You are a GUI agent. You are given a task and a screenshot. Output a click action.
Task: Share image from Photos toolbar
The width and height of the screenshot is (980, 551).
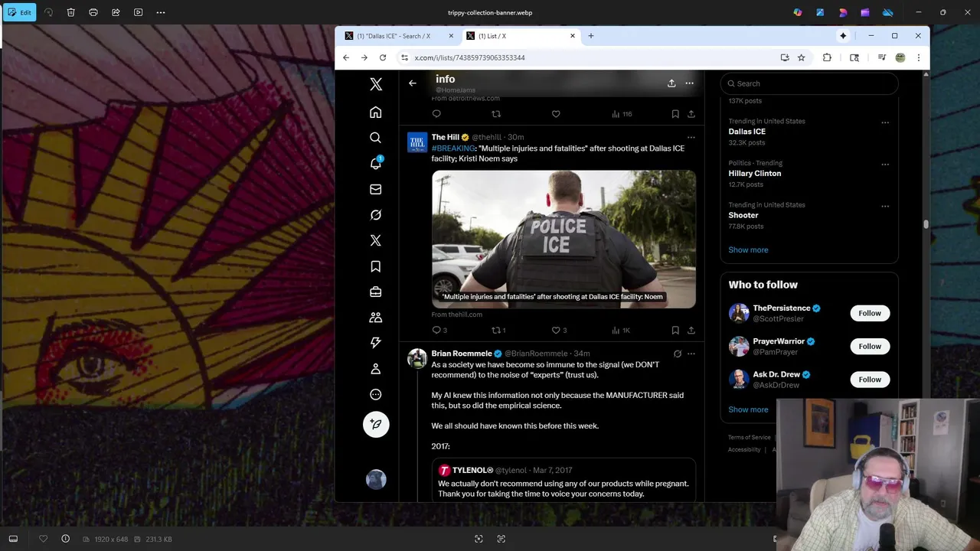pos(116,12)
